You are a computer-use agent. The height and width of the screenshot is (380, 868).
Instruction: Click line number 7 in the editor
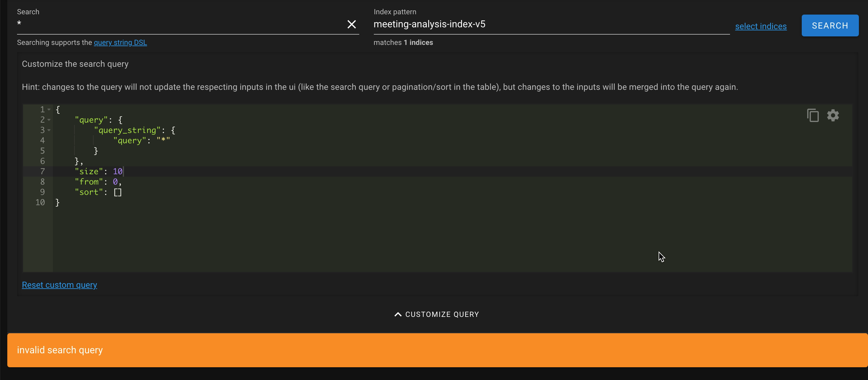pos(43,171)
